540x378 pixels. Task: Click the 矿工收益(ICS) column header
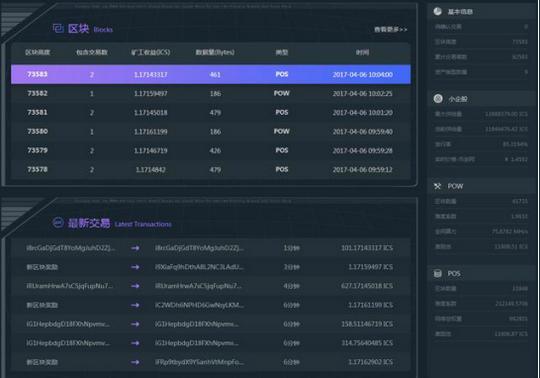150,52
